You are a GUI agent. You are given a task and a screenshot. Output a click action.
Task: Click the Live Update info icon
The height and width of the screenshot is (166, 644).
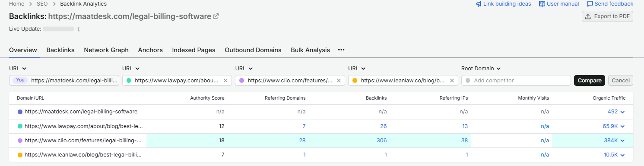[78, 29]
